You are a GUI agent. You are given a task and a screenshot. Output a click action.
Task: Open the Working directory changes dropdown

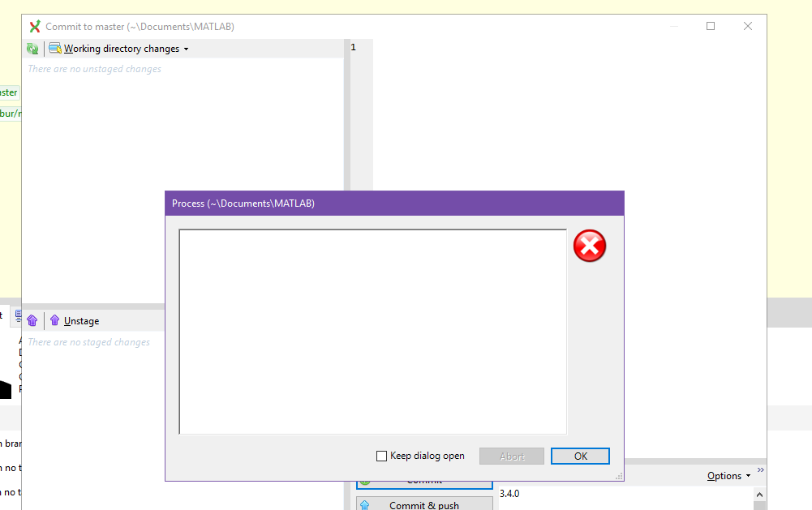point(187,48)
